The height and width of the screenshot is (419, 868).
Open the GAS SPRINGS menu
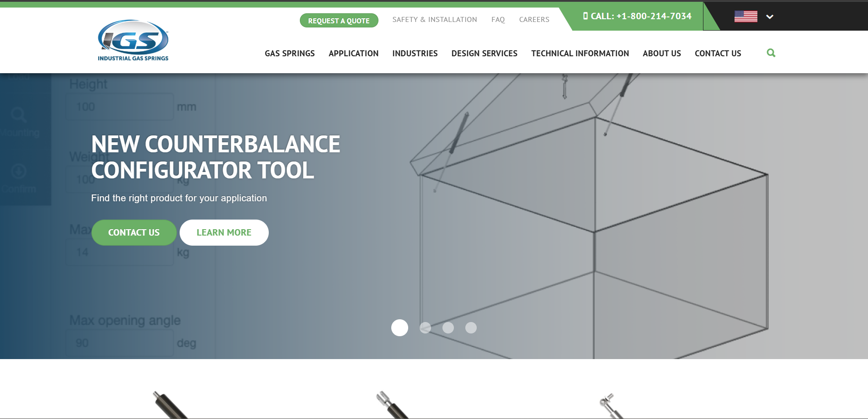pos(290,54)
